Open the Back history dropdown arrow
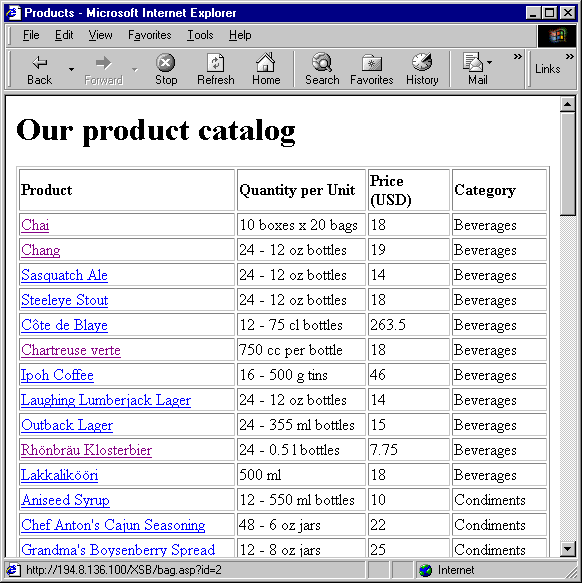 click(71, 70)
